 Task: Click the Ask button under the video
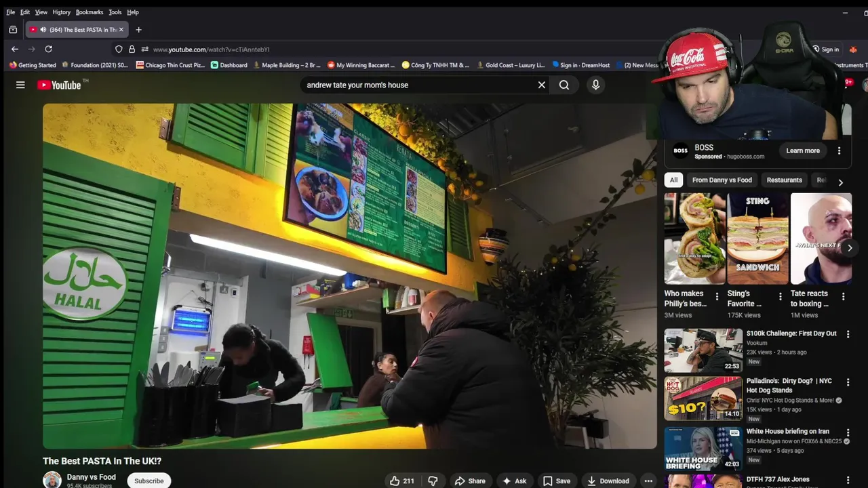click(x=514, y=481)
